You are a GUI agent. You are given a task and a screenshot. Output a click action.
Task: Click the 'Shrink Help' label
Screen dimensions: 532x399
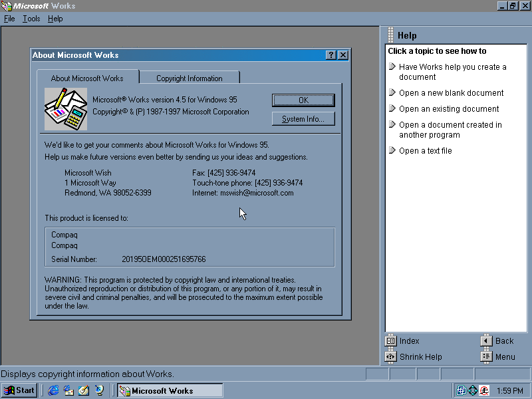click(x=421, y=356)
